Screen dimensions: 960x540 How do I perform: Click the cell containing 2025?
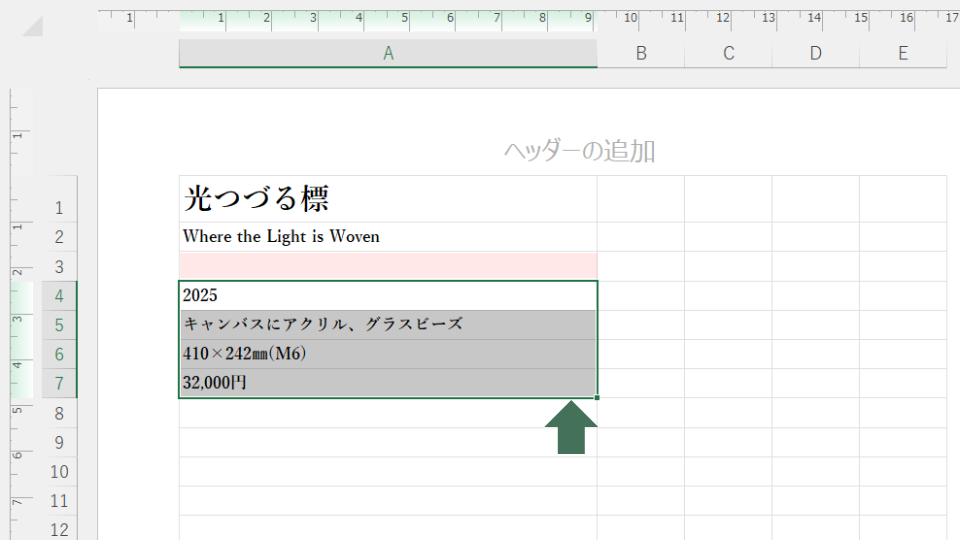[x=388, y=296]
